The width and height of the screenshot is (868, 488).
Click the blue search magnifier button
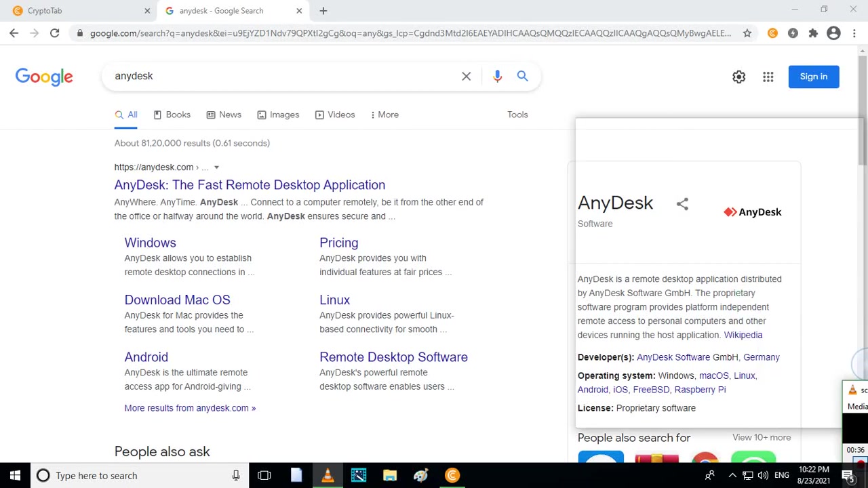(x=522, y=76)
